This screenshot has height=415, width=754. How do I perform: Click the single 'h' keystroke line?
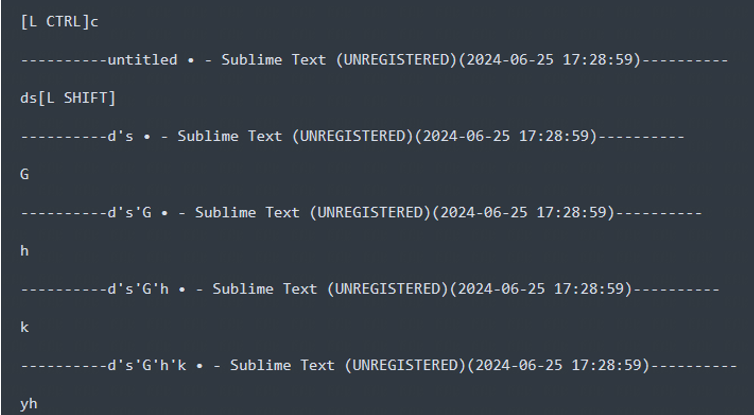25,251
